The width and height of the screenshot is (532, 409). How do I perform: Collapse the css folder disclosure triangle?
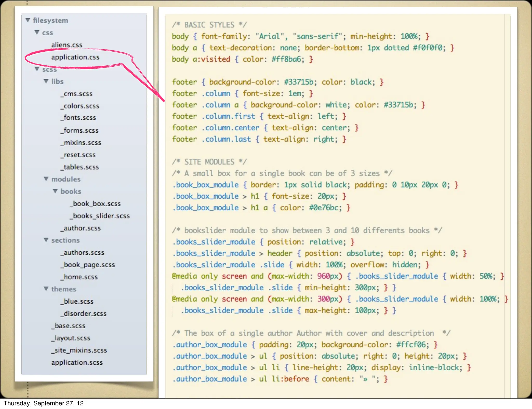point(37,32)
